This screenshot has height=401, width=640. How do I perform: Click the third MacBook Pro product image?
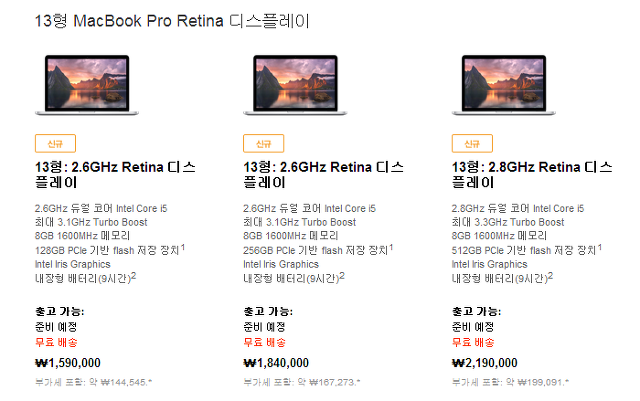504,85
